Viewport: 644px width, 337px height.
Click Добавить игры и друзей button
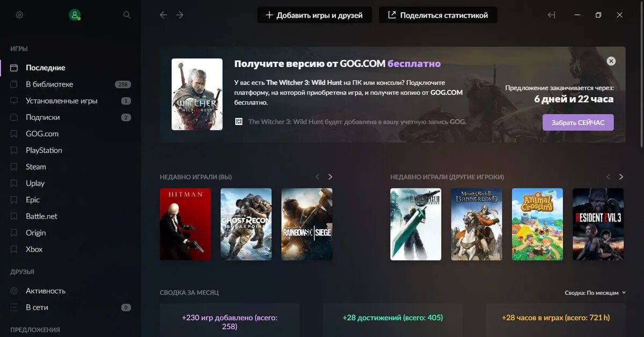pyautogui.click(x=314, y=15)
